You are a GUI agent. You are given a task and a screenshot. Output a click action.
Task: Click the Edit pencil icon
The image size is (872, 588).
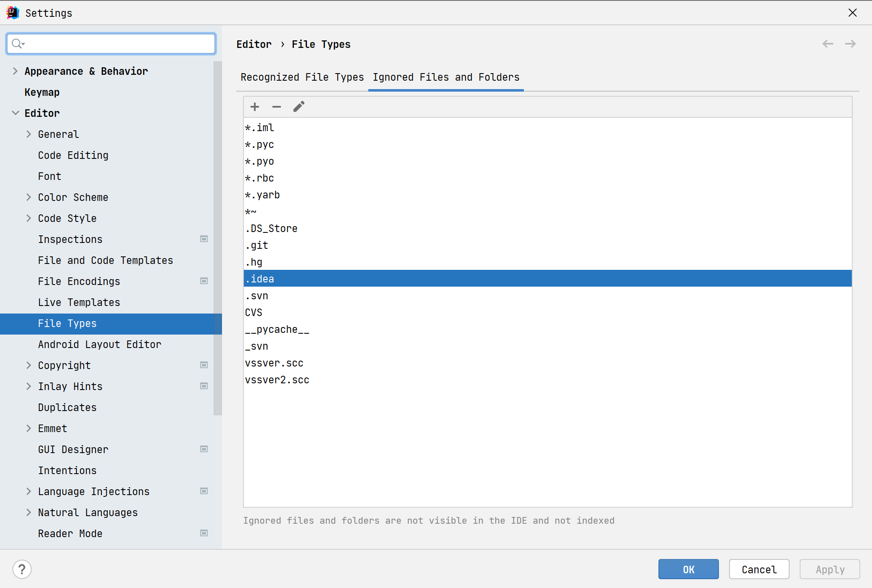(x=299, y=107)
